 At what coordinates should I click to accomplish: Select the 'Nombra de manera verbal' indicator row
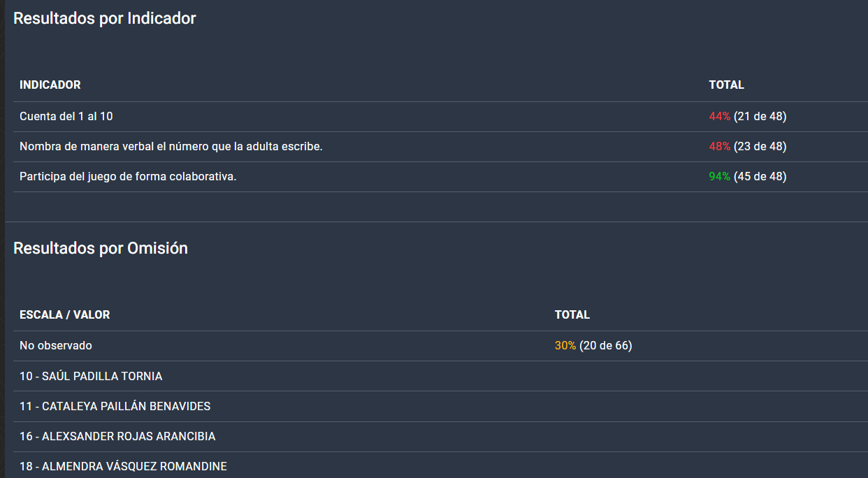[x=171, y=146]
